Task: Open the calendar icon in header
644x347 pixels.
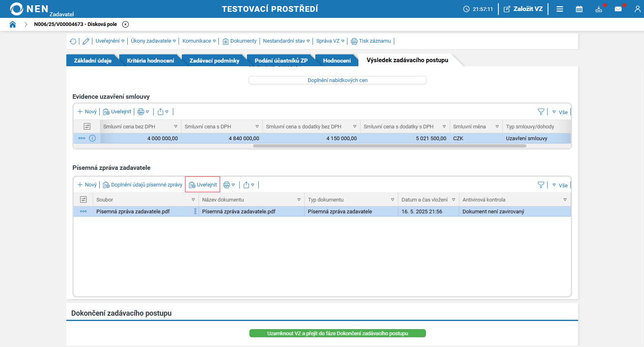Action: click(579, 9)
